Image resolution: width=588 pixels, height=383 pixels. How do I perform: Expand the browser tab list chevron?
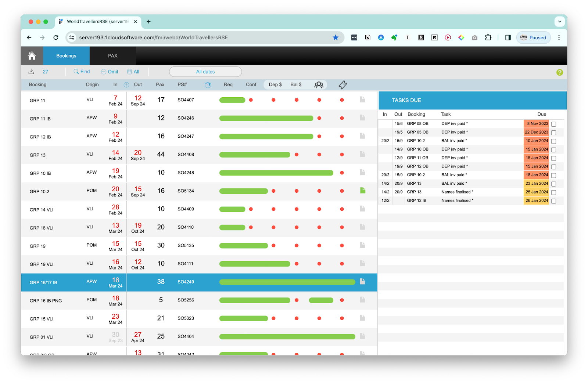pyautogui.click(x=559, y=22)
